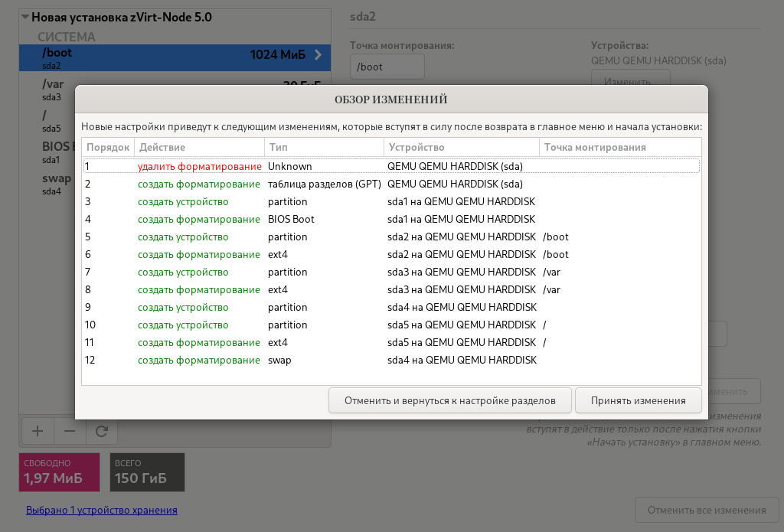Click the /boot mount point input field
Viewport: 784px width, 532px height.
(x=387, y=67)
